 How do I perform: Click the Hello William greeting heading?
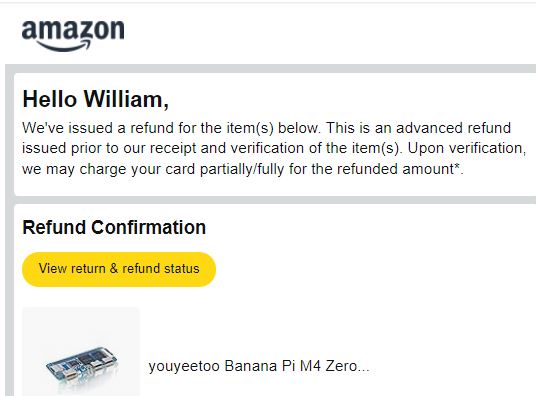(x=95, y=99)
